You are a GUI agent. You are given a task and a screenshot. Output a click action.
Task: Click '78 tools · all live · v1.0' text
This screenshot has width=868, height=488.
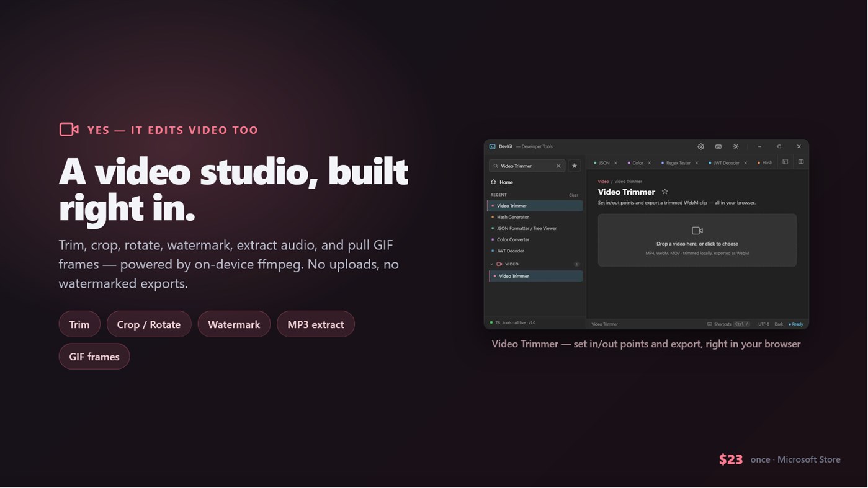coord(515,323)
